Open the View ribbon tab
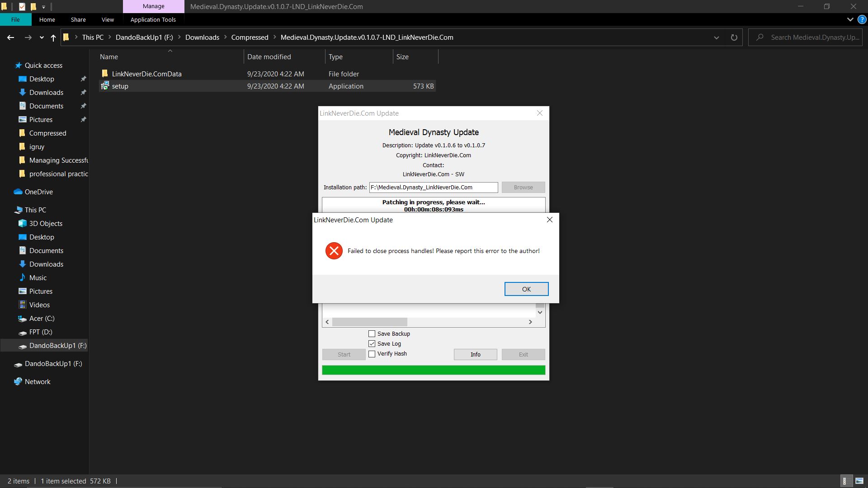Image resolution: width=868 pixels, height=488 pixels. pyautogui.click(x=108, y=19)
